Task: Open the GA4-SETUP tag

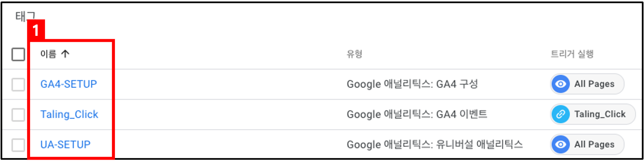Action: click(x=69, y=84)
